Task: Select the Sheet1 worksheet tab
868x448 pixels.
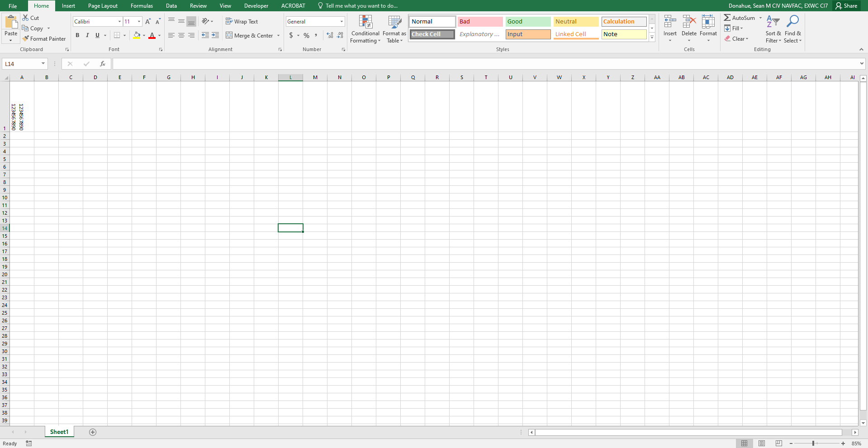Action: (59, 432)
